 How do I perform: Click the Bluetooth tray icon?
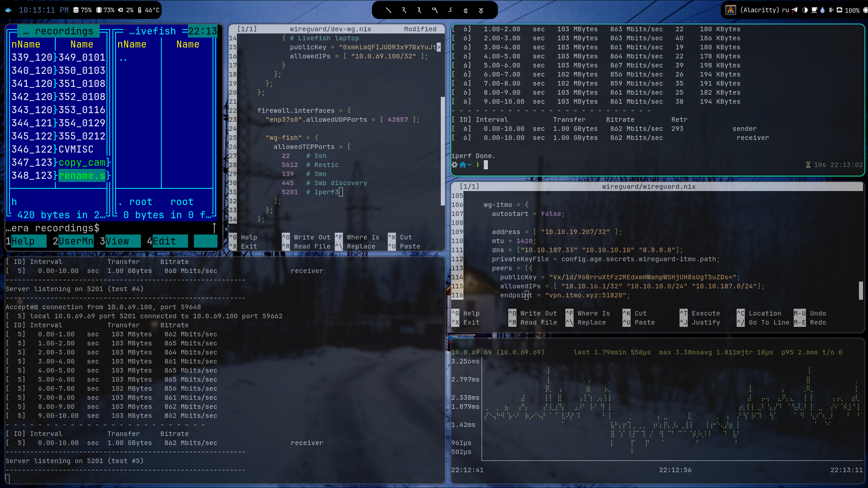831,10
